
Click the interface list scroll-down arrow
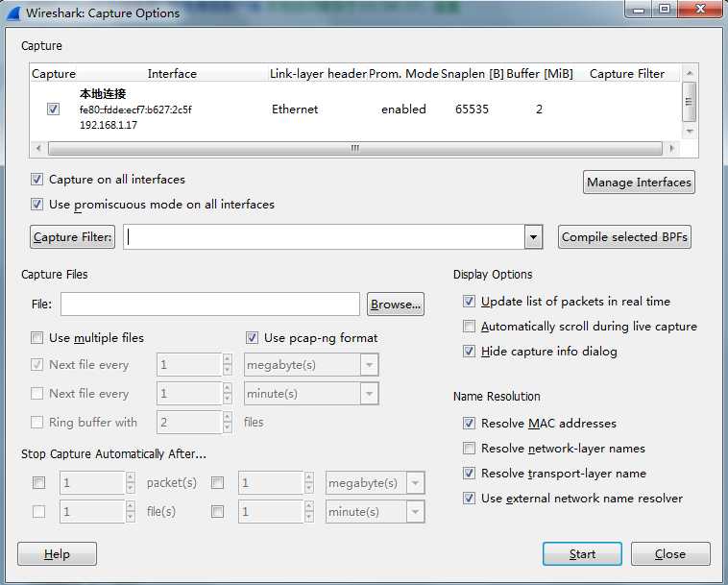tap(690, 132)
